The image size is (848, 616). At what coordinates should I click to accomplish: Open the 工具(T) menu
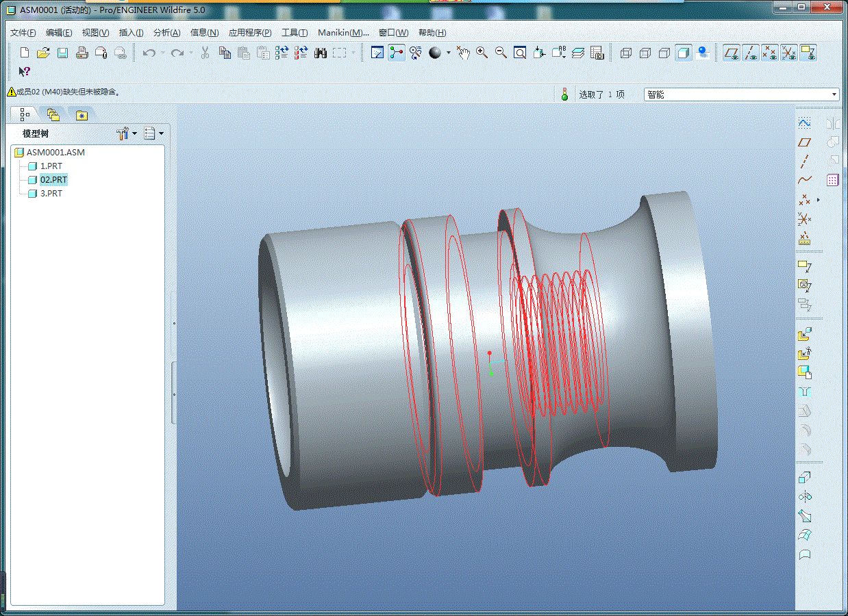pyautogui.click(x=295, y=33)
